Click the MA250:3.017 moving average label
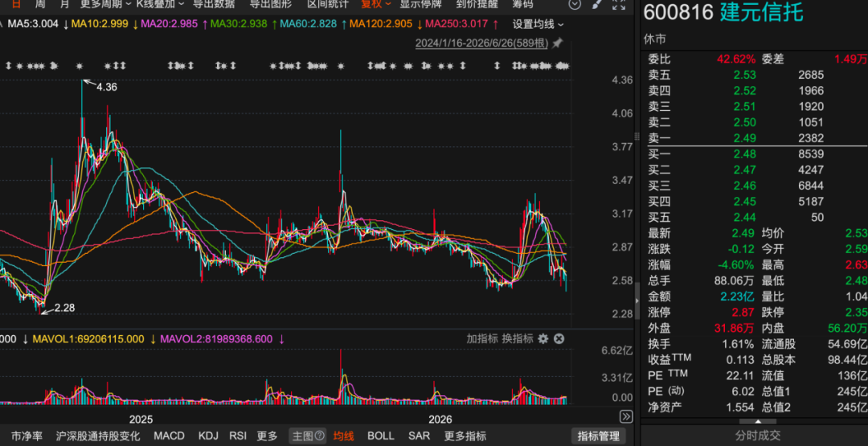The height and width of the screenshot is (446, 868). click(x=456, y=24)
